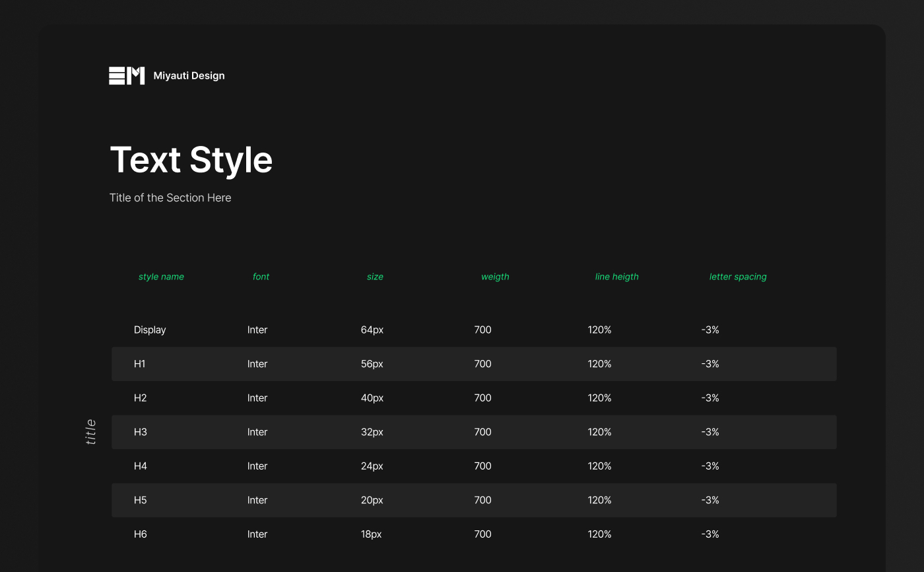Screen dimensions: 924x572
Task: Click the 700 weight in H1 row
Action: (x=482, y=364)
